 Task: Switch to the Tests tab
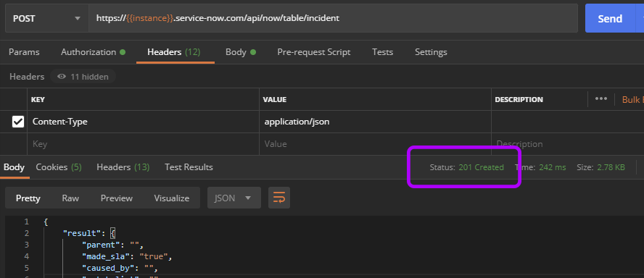coord(382,52)
